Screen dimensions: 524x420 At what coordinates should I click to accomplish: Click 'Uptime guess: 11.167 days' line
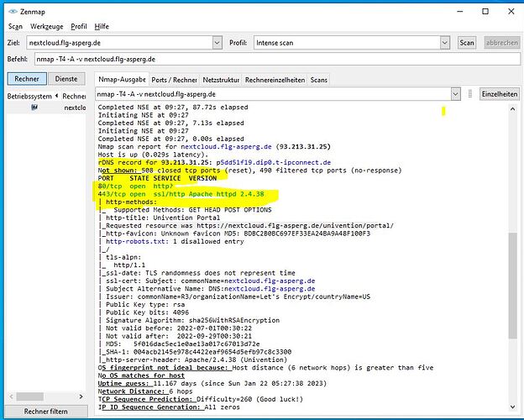coord(212,384)
